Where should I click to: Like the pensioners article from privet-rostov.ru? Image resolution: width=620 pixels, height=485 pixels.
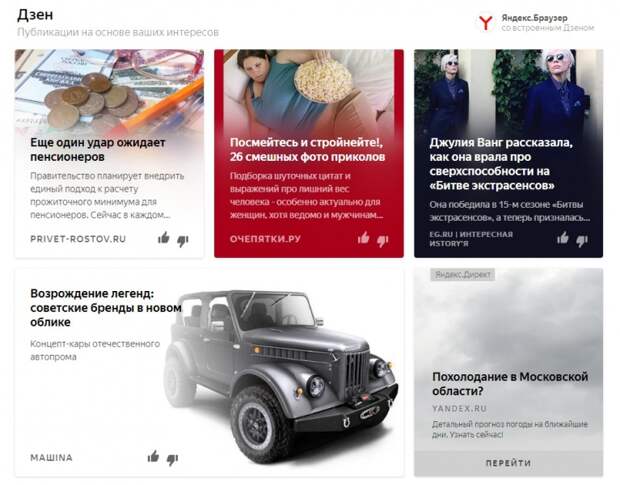point(164,238)
